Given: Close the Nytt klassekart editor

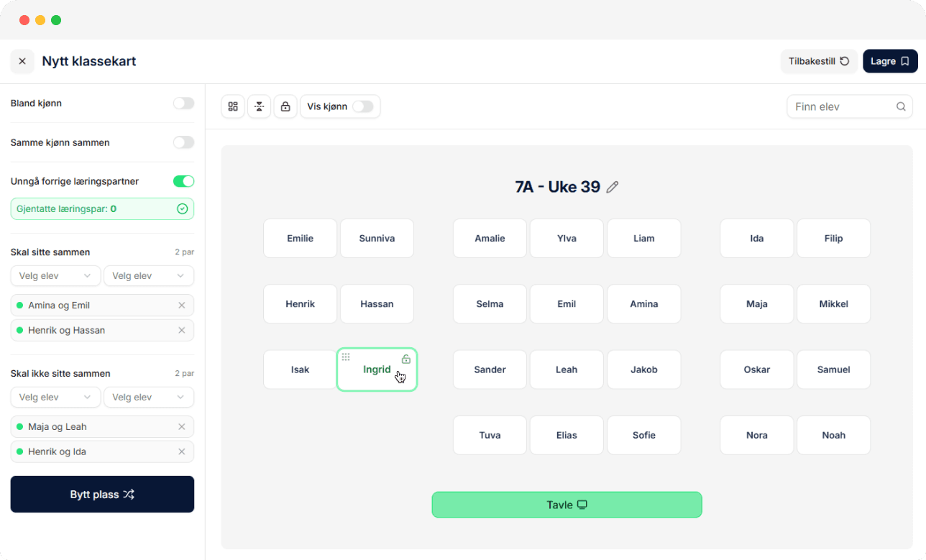Looking at the screenshot, I should (22, 61).
